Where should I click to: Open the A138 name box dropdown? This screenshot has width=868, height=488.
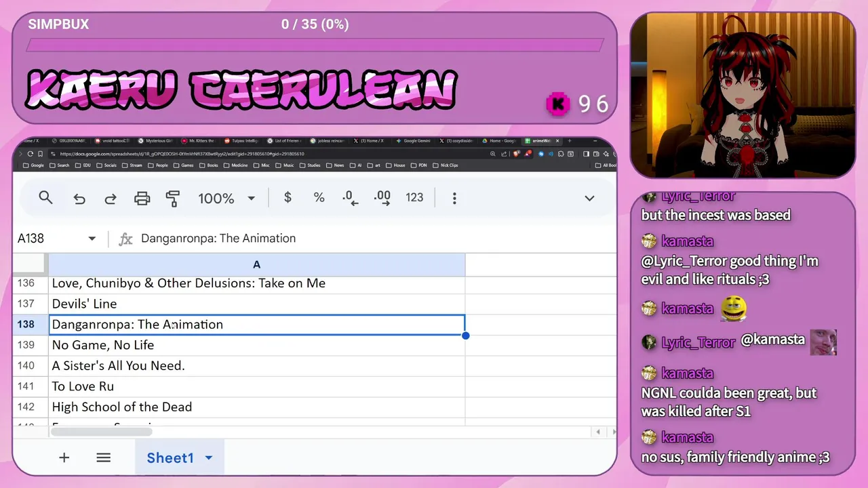pos(92,239)
